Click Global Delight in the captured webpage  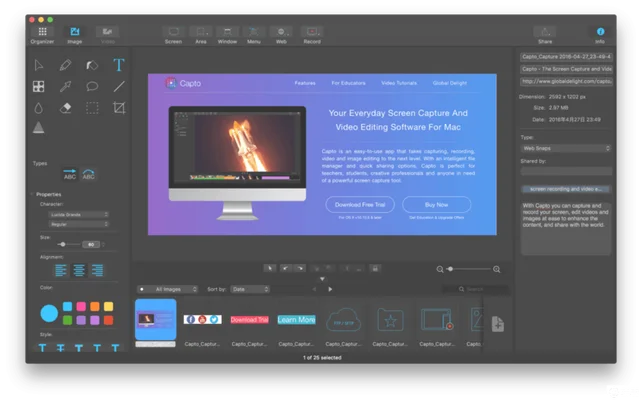point(450,83)
